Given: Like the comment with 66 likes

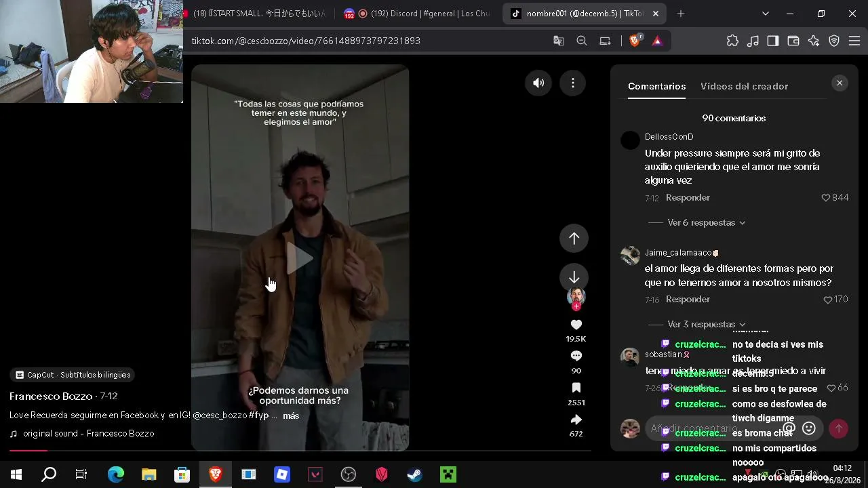Looking at the screenshot, I should click(831, 388).
